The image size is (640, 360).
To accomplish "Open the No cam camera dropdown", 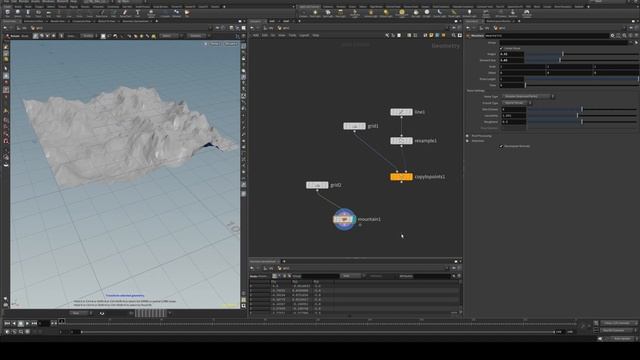I will (x=231, y=43).
